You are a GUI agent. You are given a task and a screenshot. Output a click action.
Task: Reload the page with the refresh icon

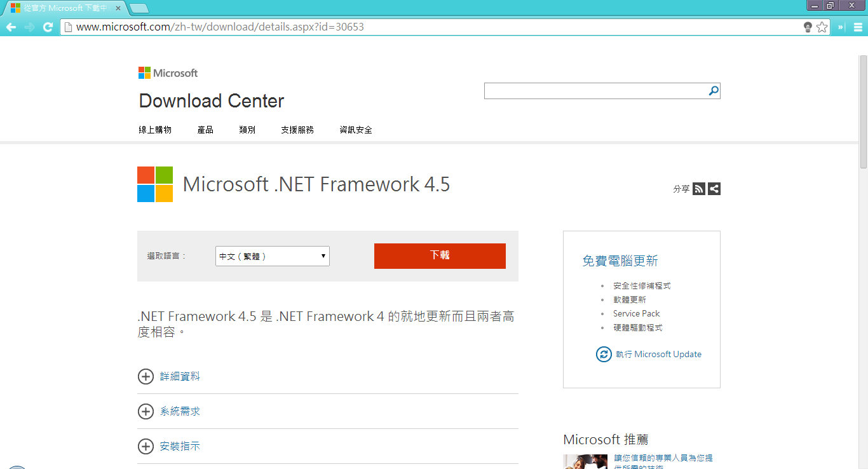coord(48,27)
